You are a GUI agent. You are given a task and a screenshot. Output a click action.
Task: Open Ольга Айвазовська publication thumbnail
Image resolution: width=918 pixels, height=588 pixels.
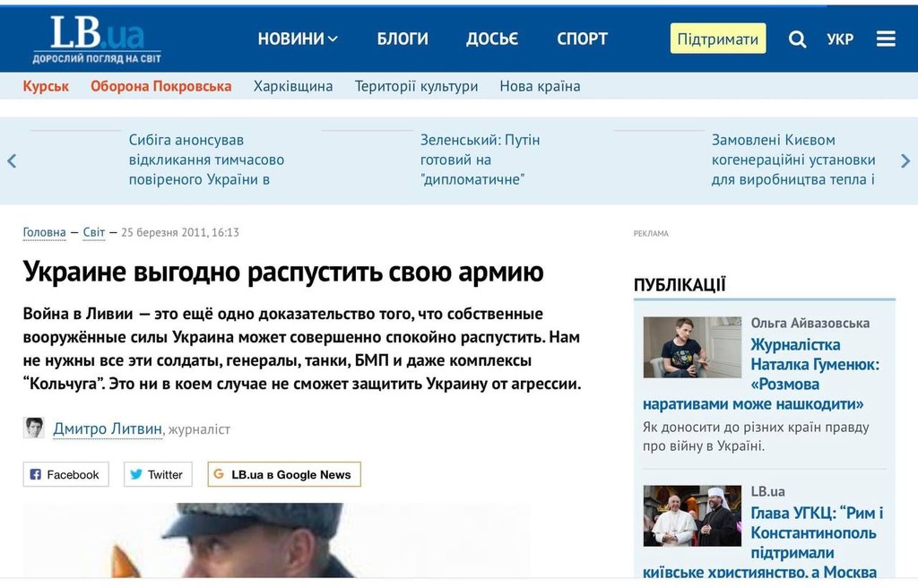click(x=690, y=348)
